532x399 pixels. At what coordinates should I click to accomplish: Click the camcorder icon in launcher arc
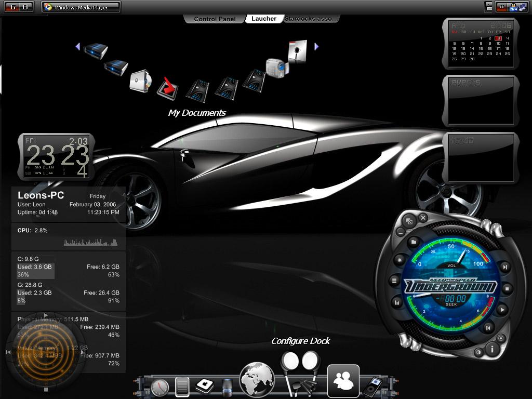click(275, 68)
